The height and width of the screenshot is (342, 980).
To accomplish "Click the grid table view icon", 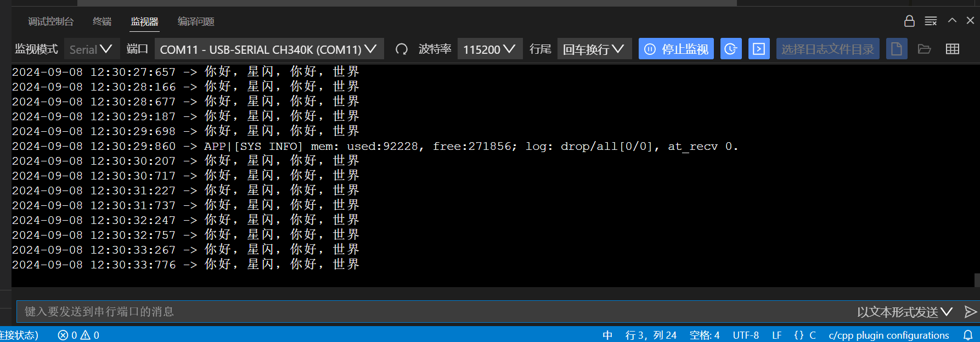I will [952, 49].
